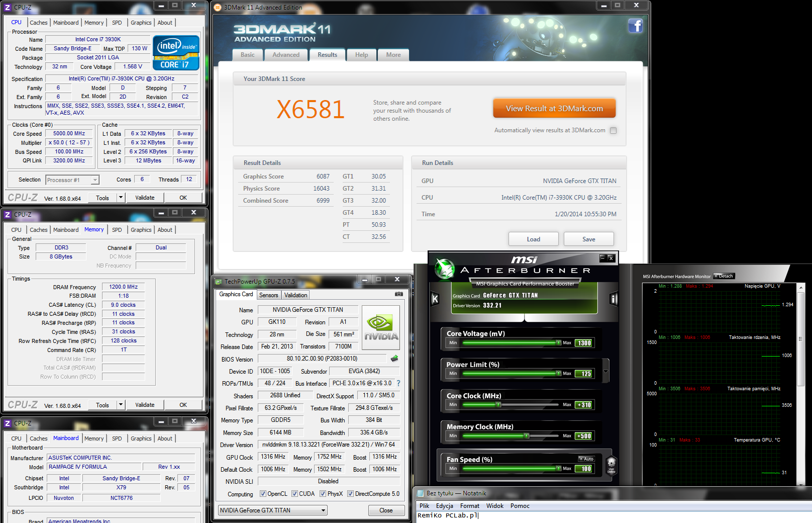Click Validate in the top CPU-Z window
The height and width of the screenshot is (523, 812).
click(145, 198)
